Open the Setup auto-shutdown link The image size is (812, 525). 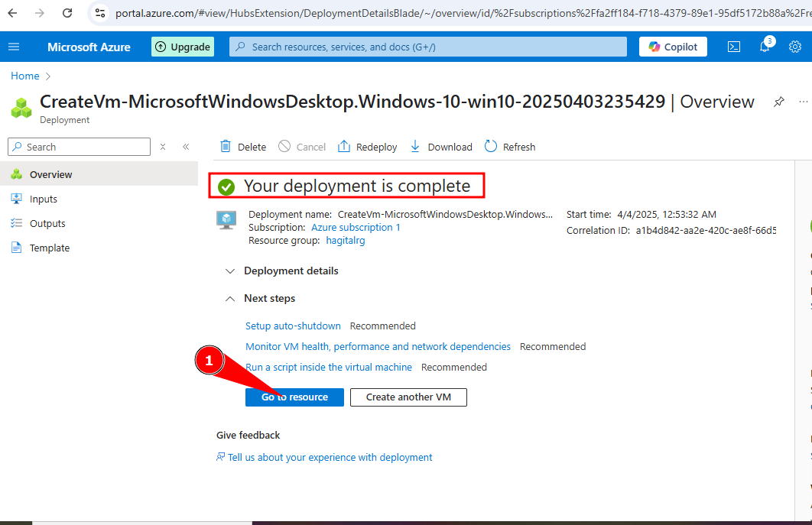(293, 326)
